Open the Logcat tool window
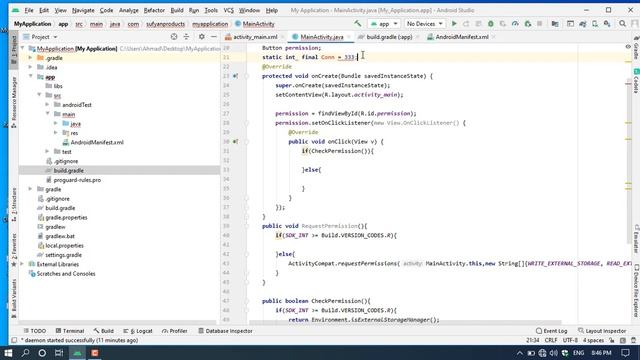This screenshot has height=360, width=640. tap(138, 331)
